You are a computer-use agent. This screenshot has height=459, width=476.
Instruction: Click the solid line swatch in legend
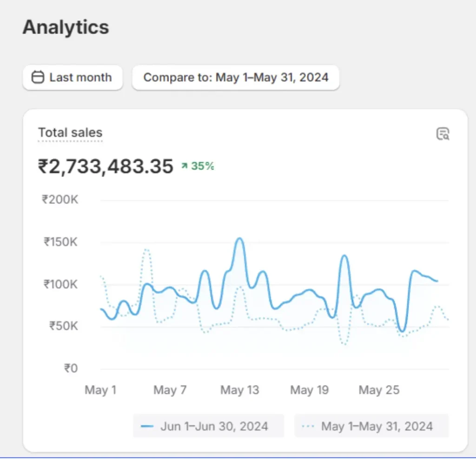point(147,426)
